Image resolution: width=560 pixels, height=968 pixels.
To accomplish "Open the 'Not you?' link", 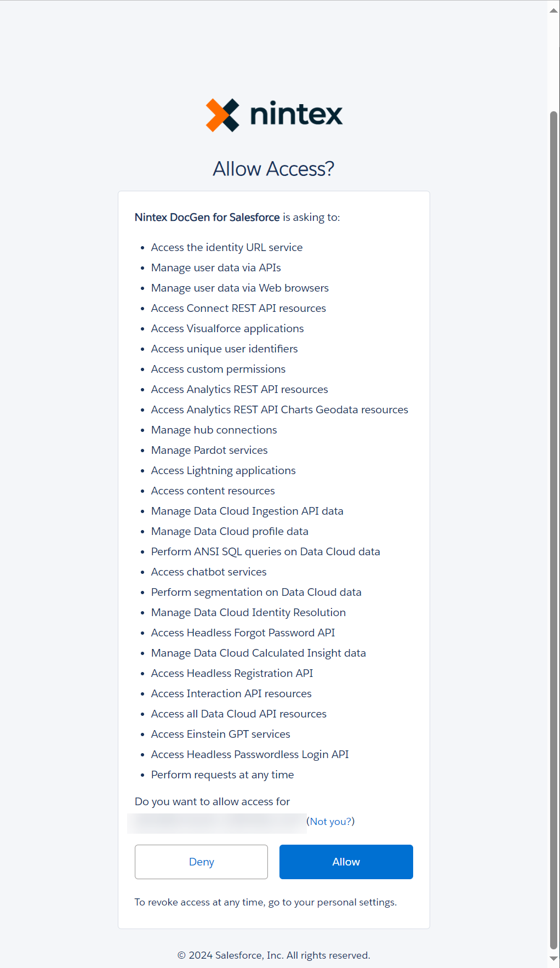I will pos(330,821).
